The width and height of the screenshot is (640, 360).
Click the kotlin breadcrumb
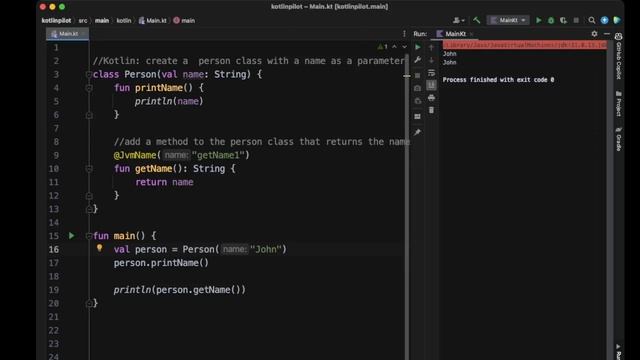[124, 20]
